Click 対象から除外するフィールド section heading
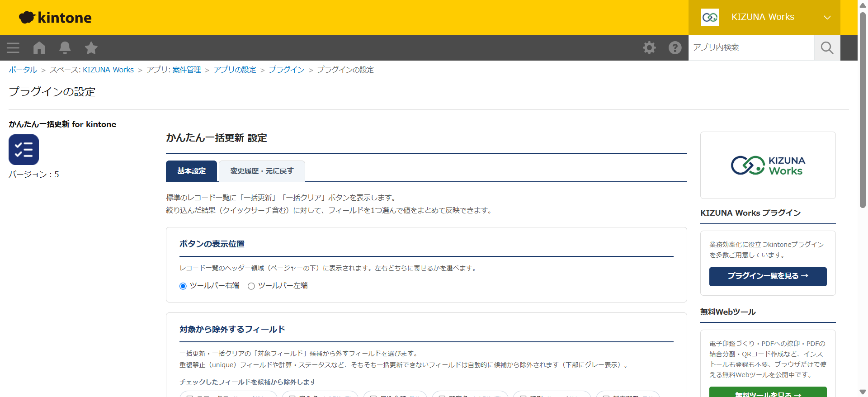 pyautogui.click(x=232, y=329)
